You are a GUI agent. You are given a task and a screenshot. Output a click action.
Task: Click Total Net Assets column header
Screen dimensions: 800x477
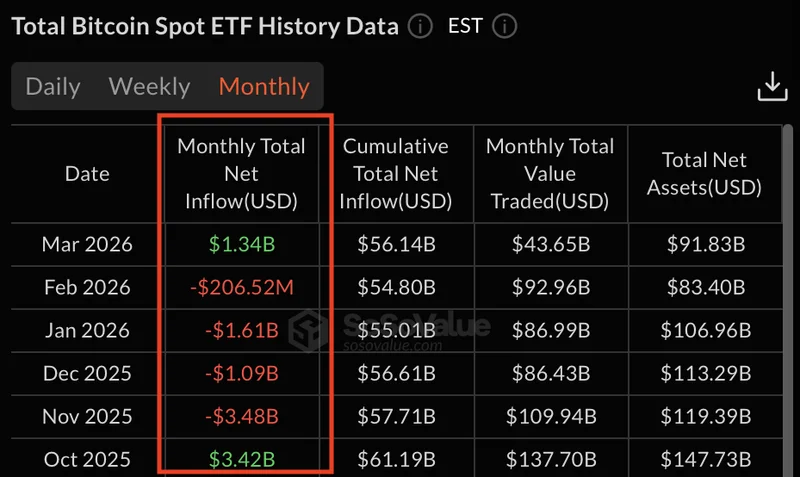pyautogui.click(x=704, y=173)
